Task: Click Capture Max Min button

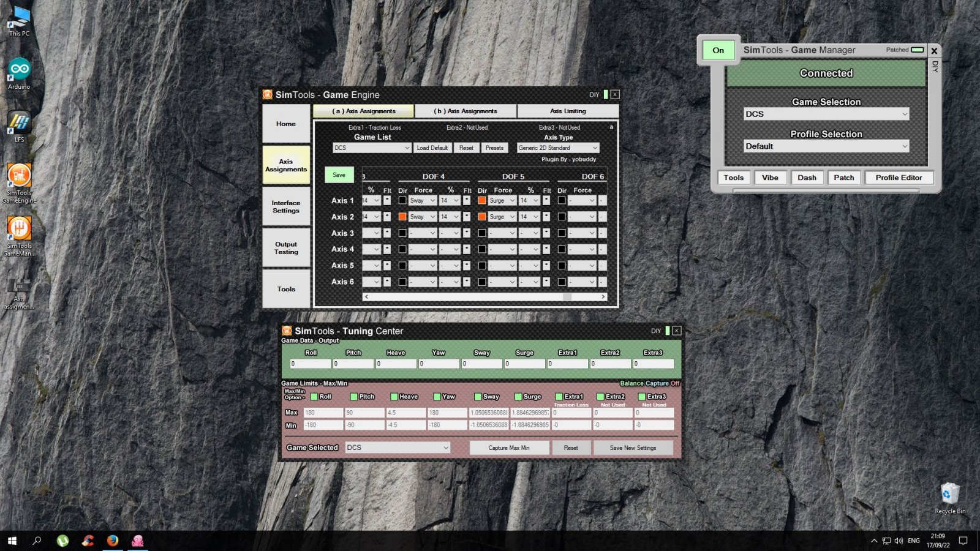Action: point(509,448)
